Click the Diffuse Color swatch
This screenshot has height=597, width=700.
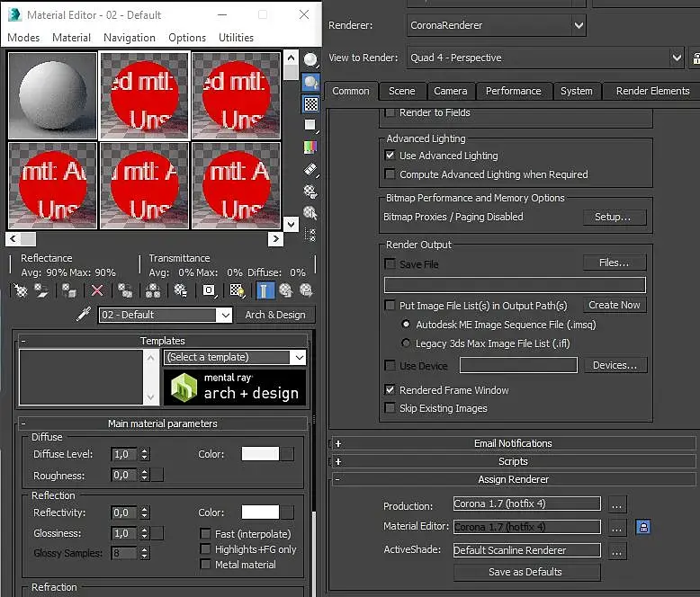(260, 454)
